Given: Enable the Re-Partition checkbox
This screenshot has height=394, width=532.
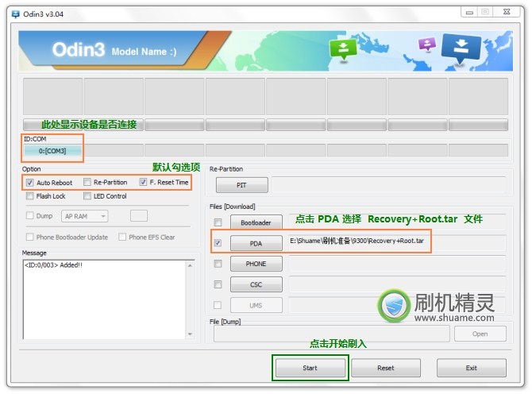Looking at the screenshot, I should [x=87, y=182].
